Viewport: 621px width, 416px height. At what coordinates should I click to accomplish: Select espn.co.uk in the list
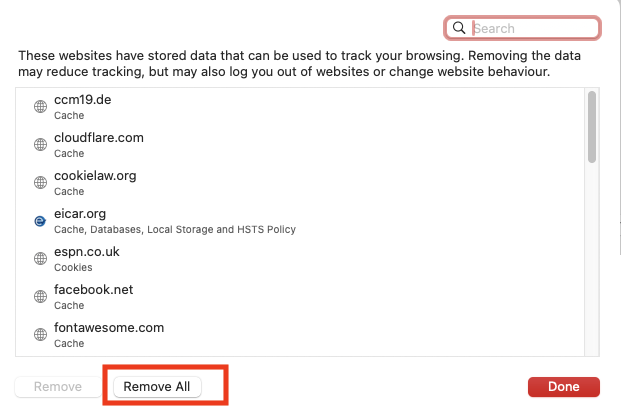click(x=300, y=259)
